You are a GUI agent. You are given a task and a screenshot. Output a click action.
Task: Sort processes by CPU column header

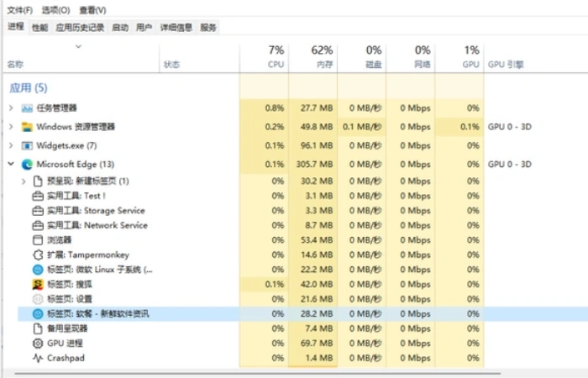[x=276, y=56]
